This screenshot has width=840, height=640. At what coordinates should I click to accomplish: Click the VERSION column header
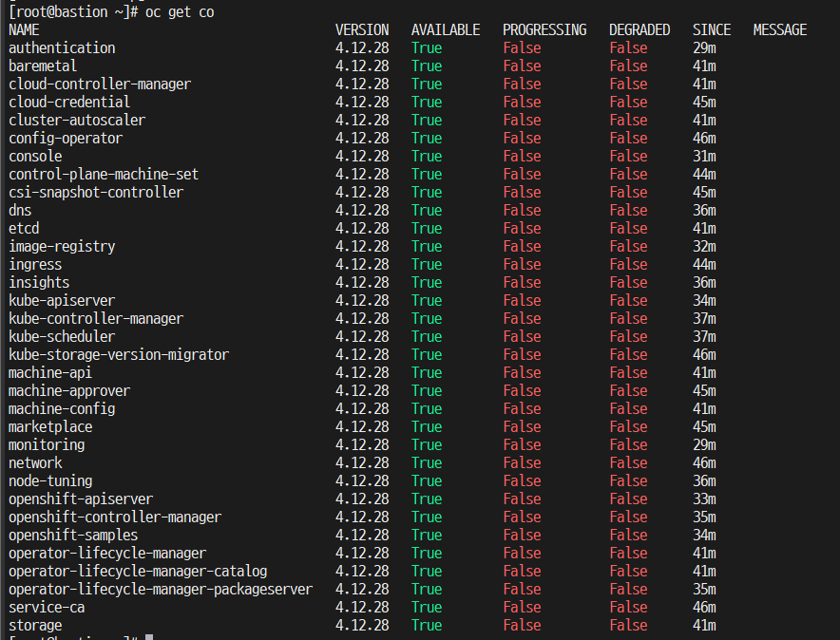(x=362, y=29)
